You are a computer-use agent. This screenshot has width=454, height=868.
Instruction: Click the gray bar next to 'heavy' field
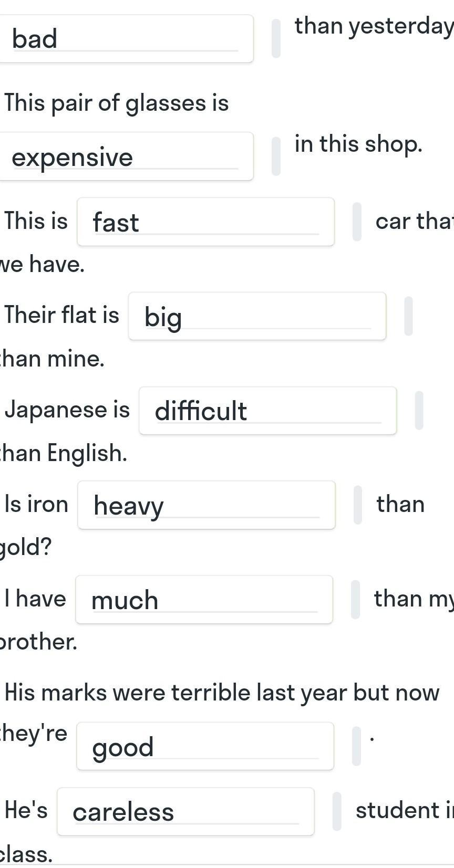coord(358,505)
